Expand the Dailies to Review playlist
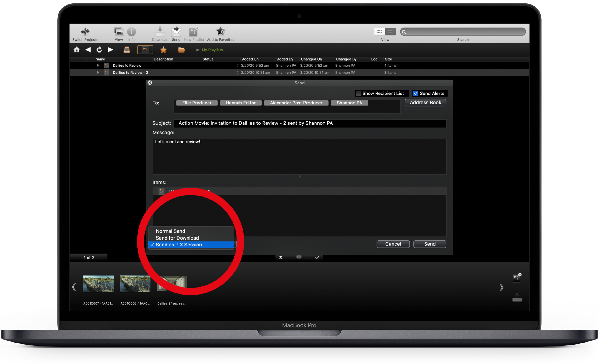The image size is (599, 364). tap(98, 66)
